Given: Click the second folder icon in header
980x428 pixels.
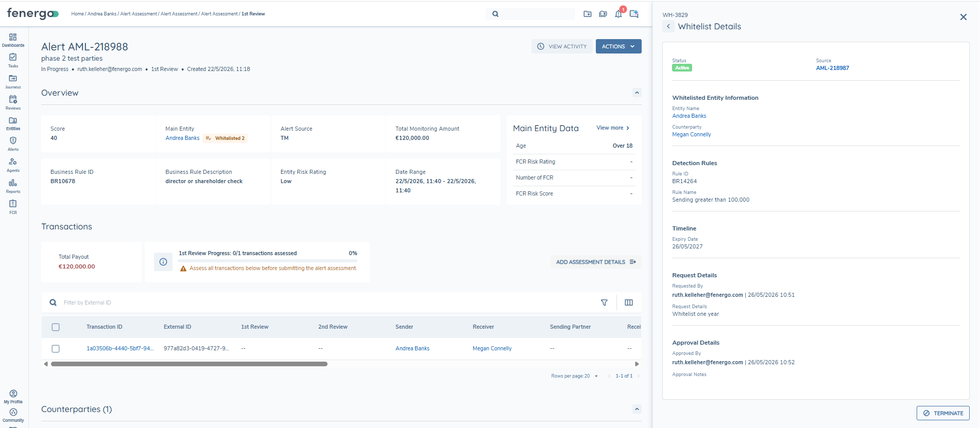Looking at the screenshot, I should coord(603,14).
